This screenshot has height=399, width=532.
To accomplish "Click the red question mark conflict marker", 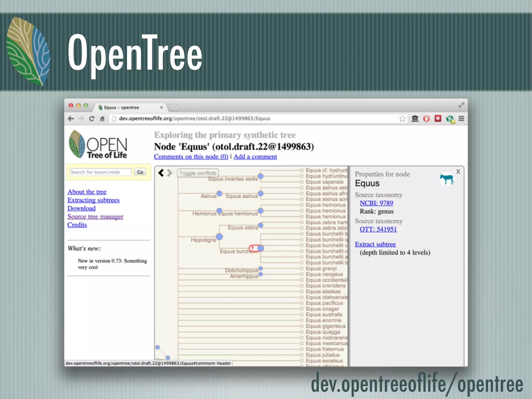I will tap(252, 248).
